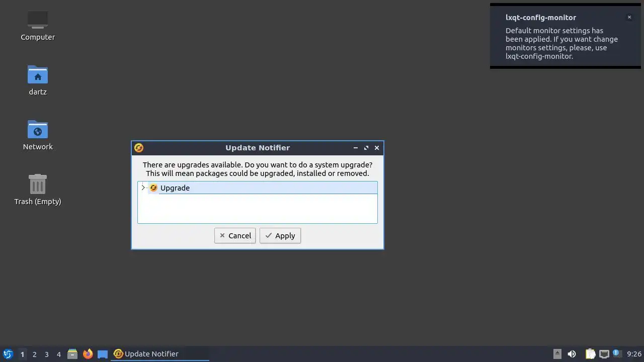Click the lxqt-config-monitor notification message text
Viewport: 644px width, 362px height.
561,43
